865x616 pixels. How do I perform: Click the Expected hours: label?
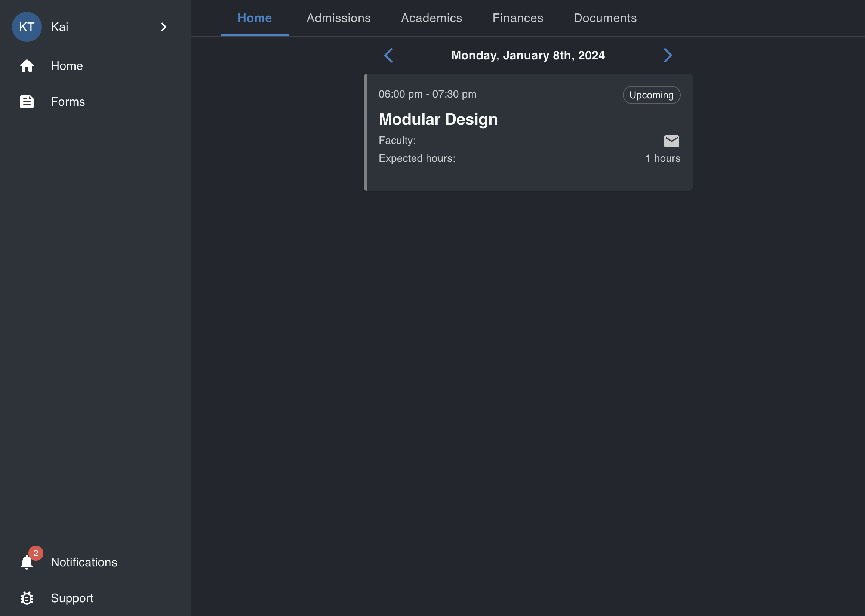point(417,158)
